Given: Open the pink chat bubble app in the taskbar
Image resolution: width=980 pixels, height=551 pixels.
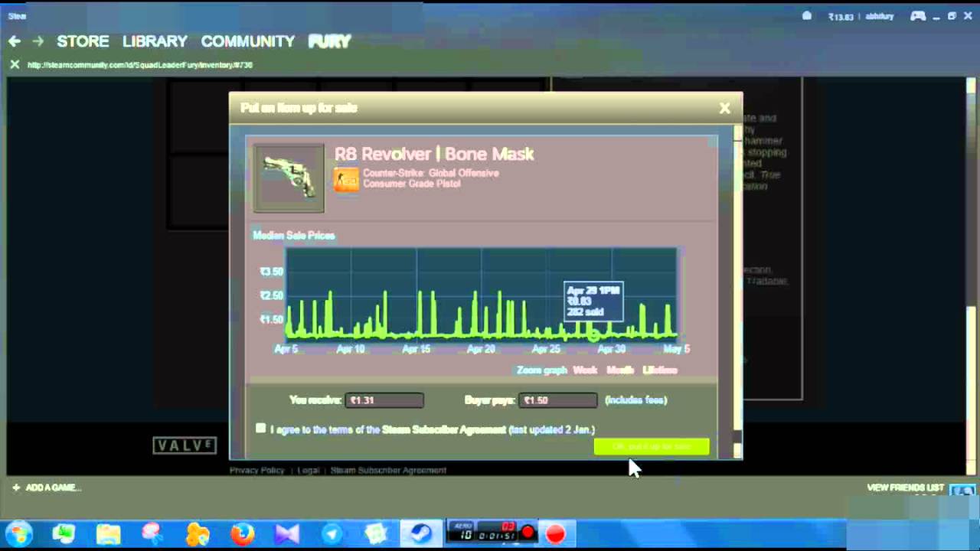Looking at the screenshot, I should (x=152, y=533).
